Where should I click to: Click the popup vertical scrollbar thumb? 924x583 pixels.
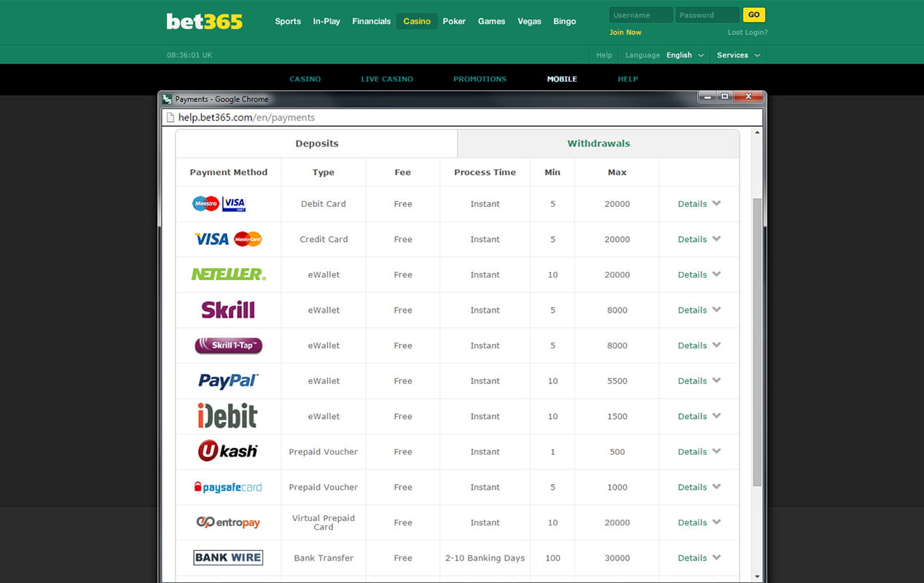click(x=757, y=343)
